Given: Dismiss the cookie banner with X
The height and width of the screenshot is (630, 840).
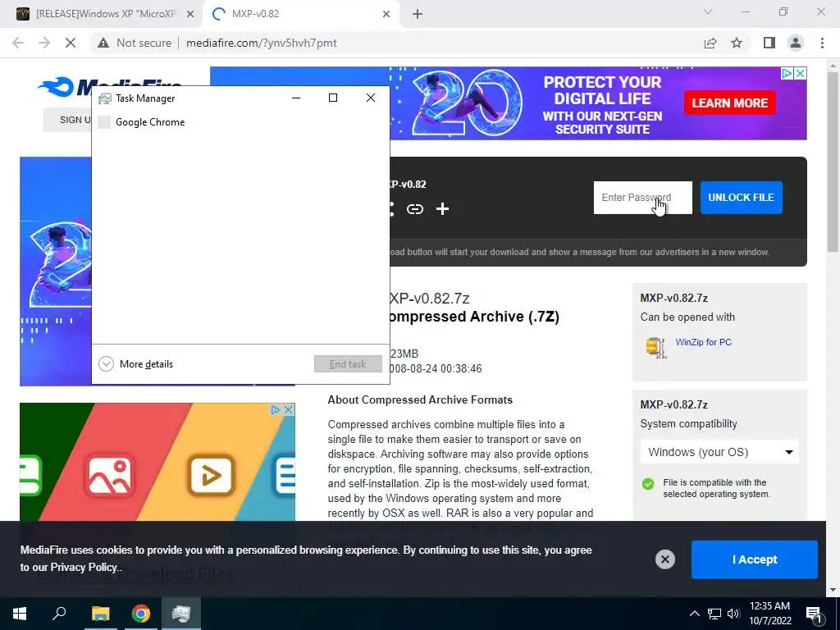Looking at the screenshot, I should tap(664, 559).
